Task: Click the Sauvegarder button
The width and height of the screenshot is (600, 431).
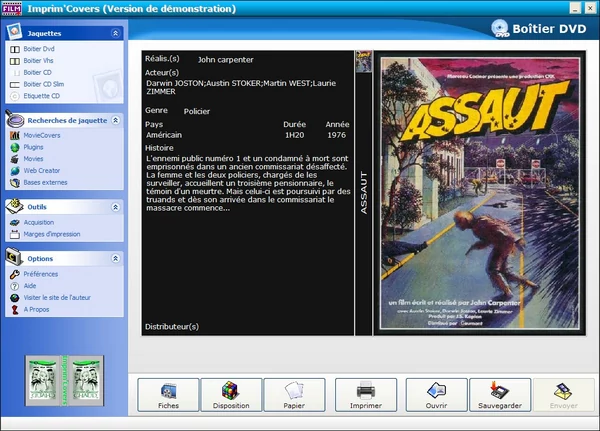Action: (x=500, y=395)
